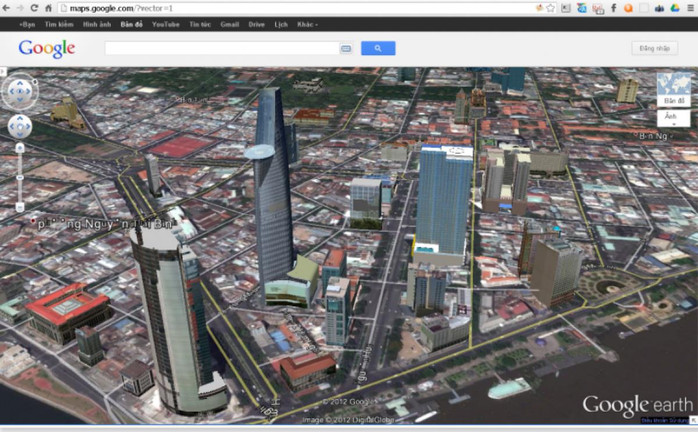Open Gmail from the Google bar
Image resolution: width=698 pixels, height=432 pixels.
coord(230,23)
